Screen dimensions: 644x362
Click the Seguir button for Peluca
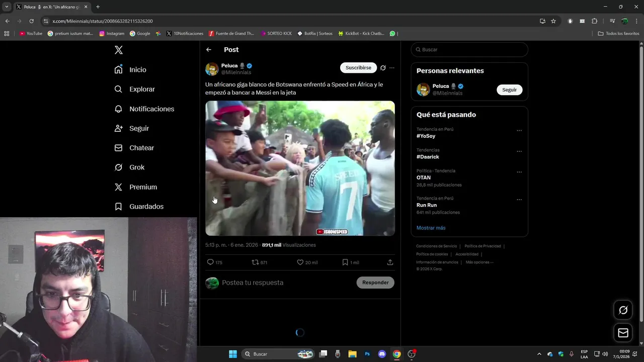coord(509,89)
